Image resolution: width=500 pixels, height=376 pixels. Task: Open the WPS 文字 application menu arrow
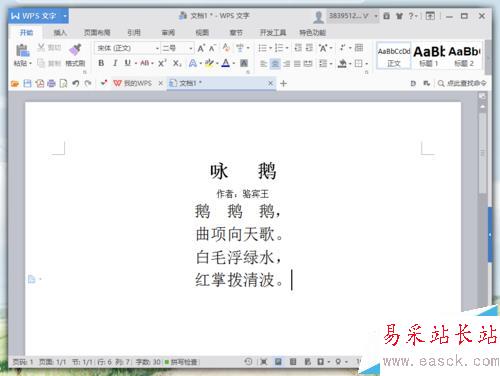(65, 16)
